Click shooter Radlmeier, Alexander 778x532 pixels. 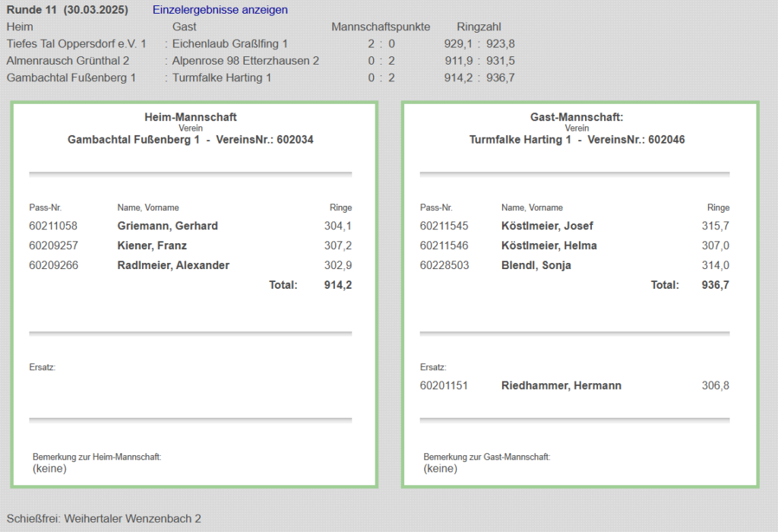[x=173, y=265]
